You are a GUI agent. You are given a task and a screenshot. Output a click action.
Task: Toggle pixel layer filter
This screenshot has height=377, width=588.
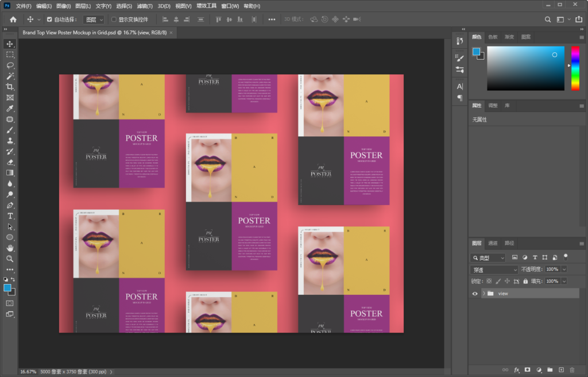515,257
